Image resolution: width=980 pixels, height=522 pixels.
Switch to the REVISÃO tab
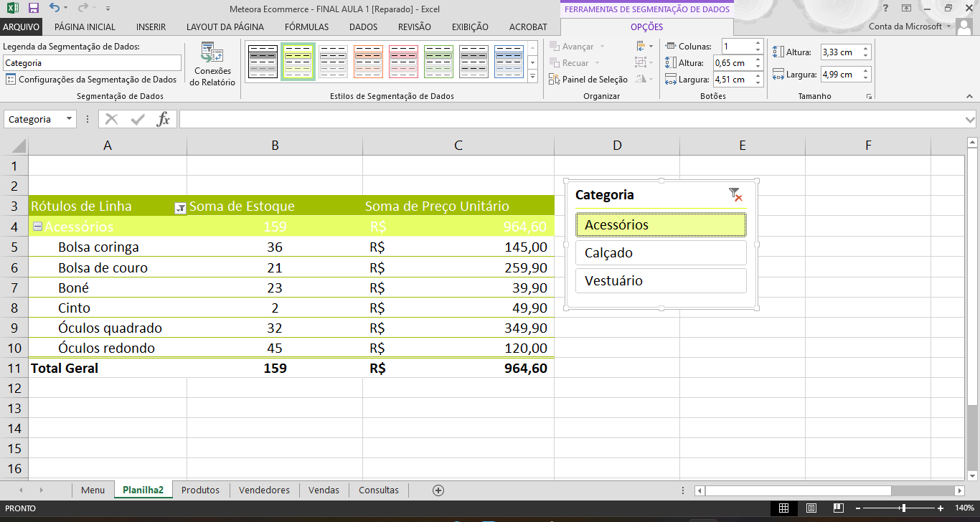(x=414, y=27)
